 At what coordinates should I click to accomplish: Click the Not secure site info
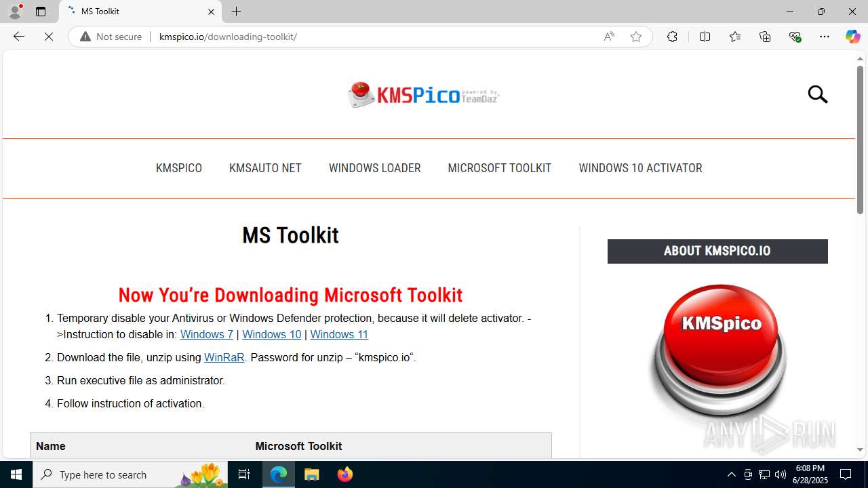111,37
